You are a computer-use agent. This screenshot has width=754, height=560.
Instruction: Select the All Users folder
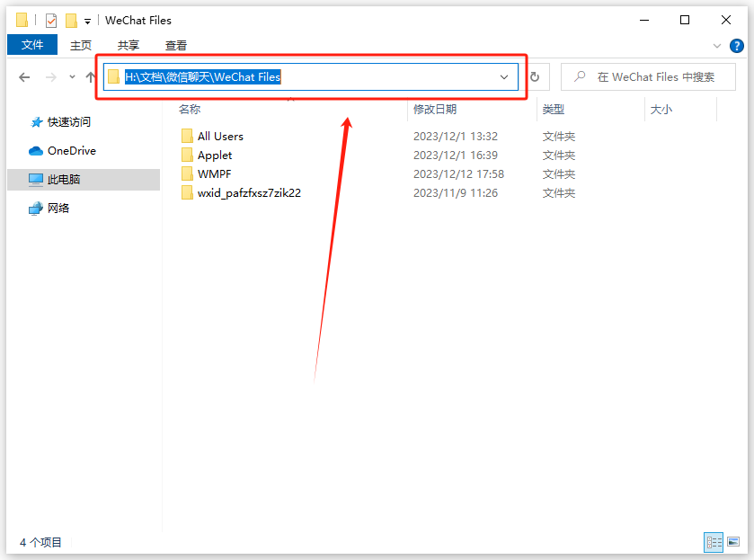point(220,136)
